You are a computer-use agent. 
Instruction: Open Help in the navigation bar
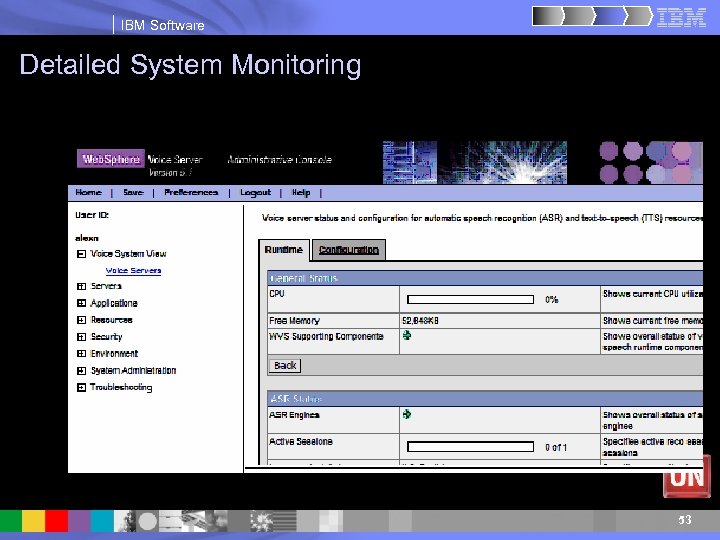301,192
